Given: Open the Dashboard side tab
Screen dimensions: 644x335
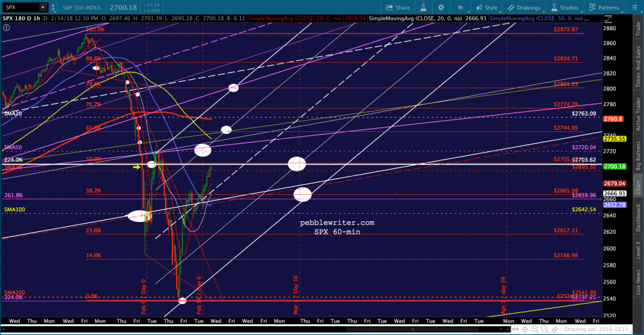Looking at the screenshot, I should tap(638, 217).
